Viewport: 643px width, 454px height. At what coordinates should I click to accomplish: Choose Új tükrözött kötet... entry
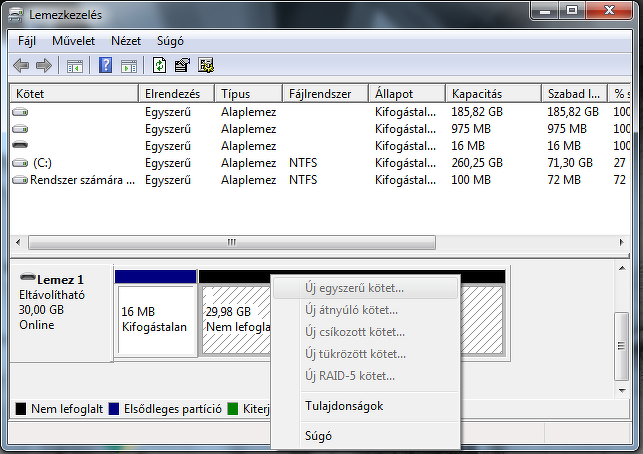coord(365,354)
